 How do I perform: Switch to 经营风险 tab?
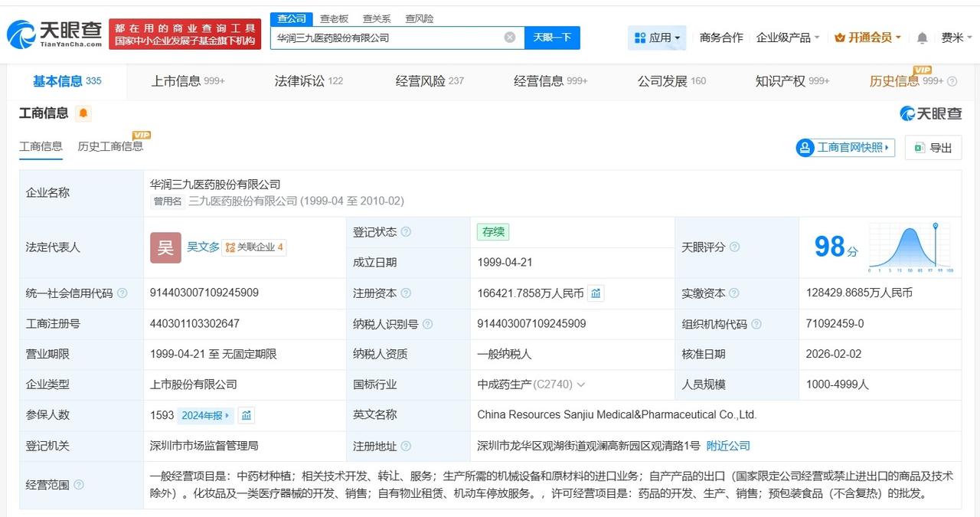click(430, 80)
